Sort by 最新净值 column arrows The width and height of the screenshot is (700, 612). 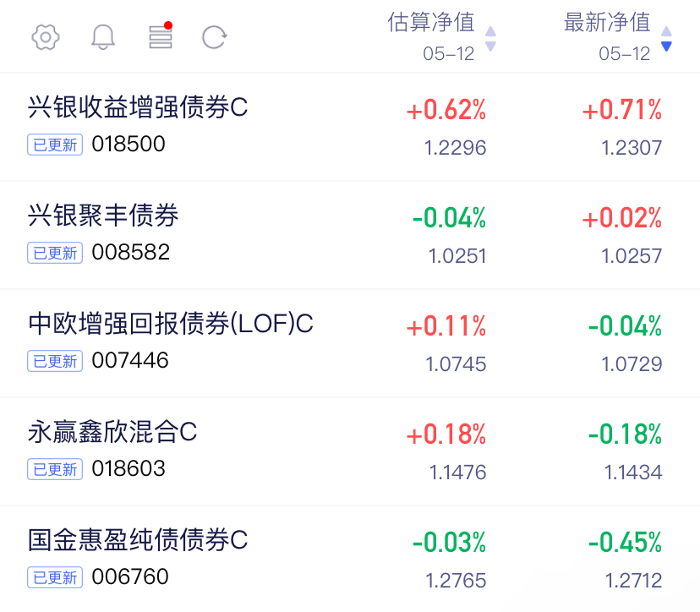click(x=666, y=39)
